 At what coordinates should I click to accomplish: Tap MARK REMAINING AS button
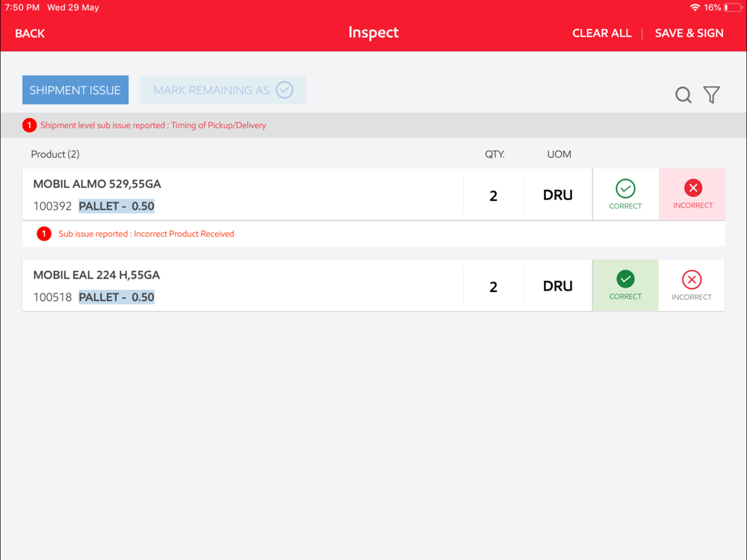pos(223,90)
